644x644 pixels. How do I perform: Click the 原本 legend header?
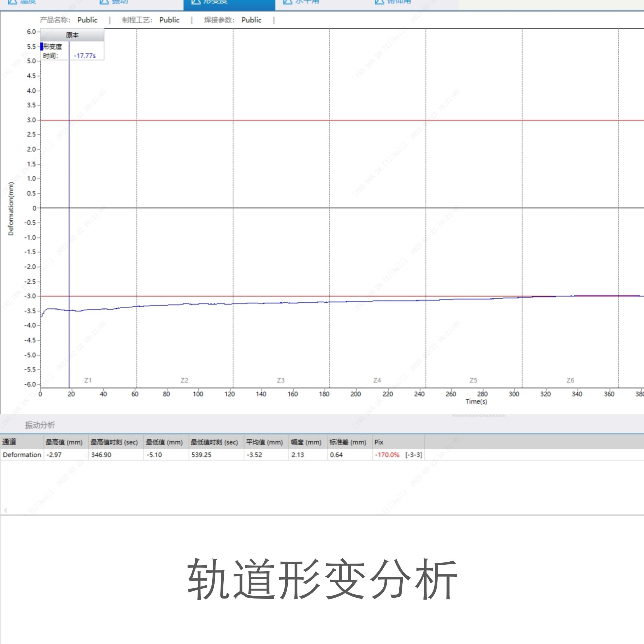72,35
